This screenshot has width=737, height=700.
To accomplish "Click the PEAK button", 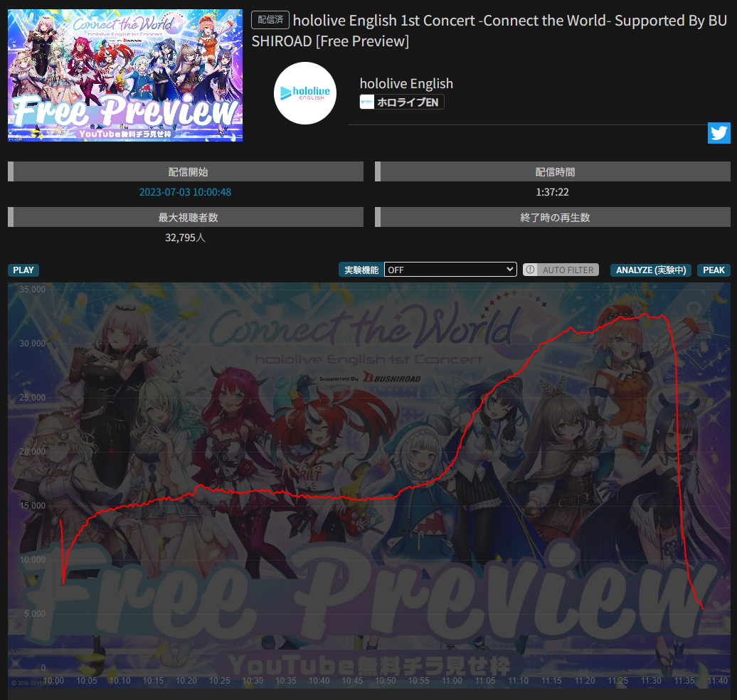I will 714,270.
